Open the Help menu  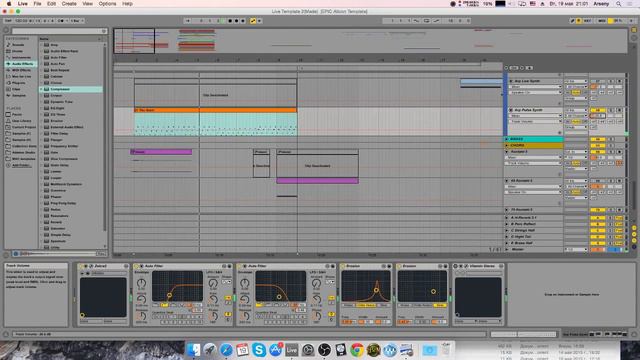point(127,4)
